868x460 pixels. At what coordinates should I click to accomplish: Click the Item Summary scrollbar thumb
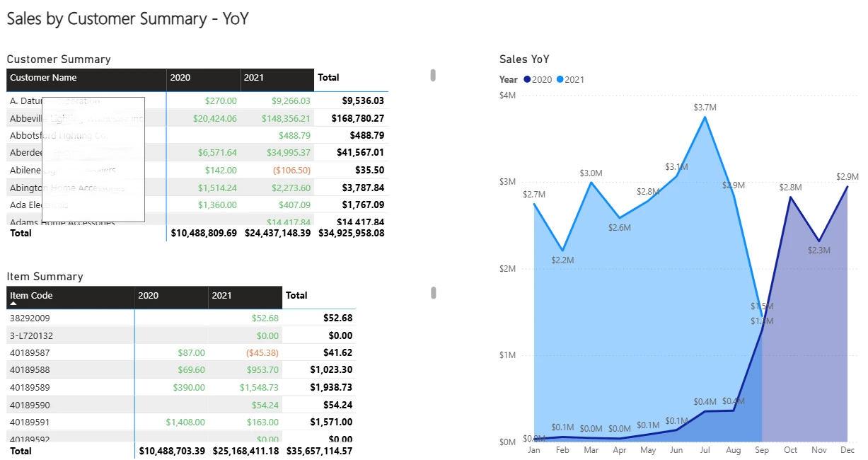(x=434, y=292)
